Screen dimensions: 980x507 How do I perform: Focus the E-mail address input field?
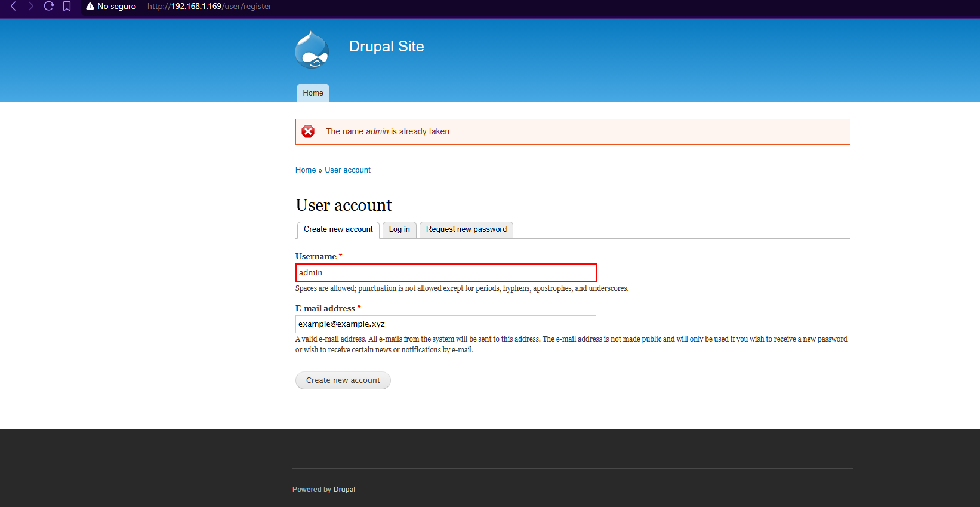coord(446,324)
